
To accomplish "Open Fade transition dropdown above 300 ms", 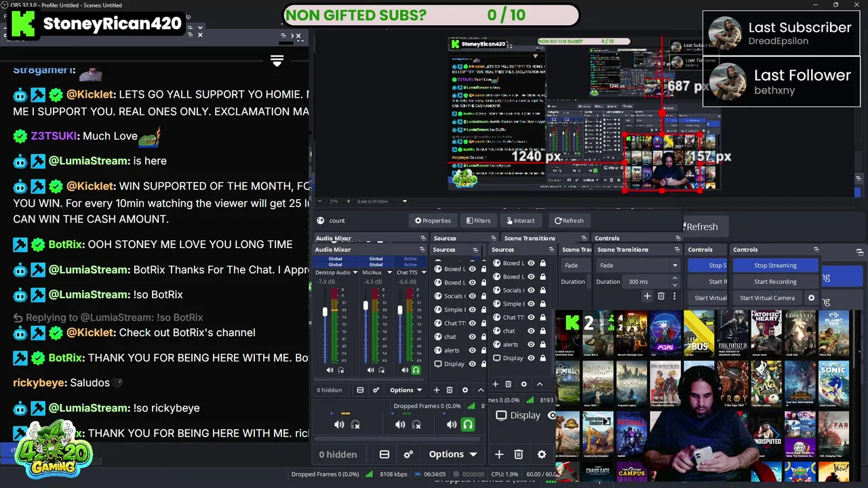I will coord(637,266).
